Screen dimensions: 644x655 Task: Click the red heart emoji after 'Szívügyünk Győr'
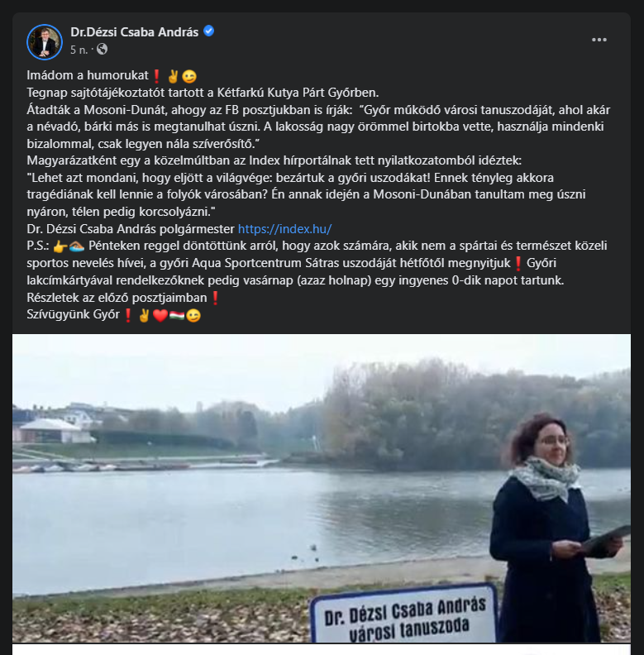(160, 315)
